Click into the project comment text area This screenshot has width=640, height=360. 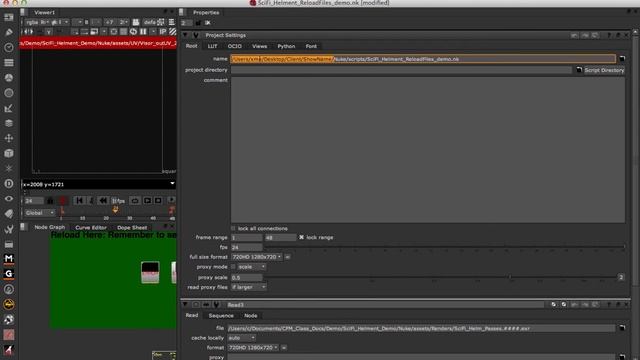click(x=428, y=150)
